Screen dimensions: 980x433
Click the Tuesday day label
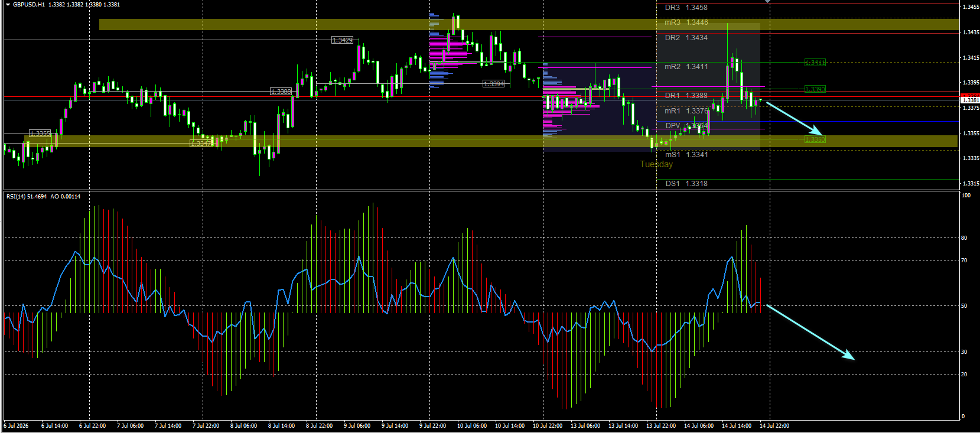click(656, 164)
